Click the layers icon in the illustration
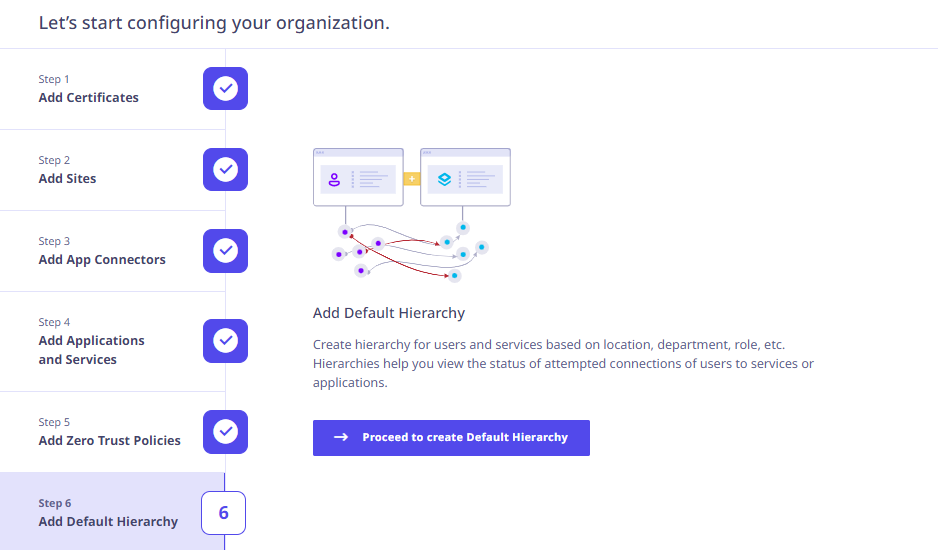The width and height of the screenshot is (938, 550). tap(444, 179)
